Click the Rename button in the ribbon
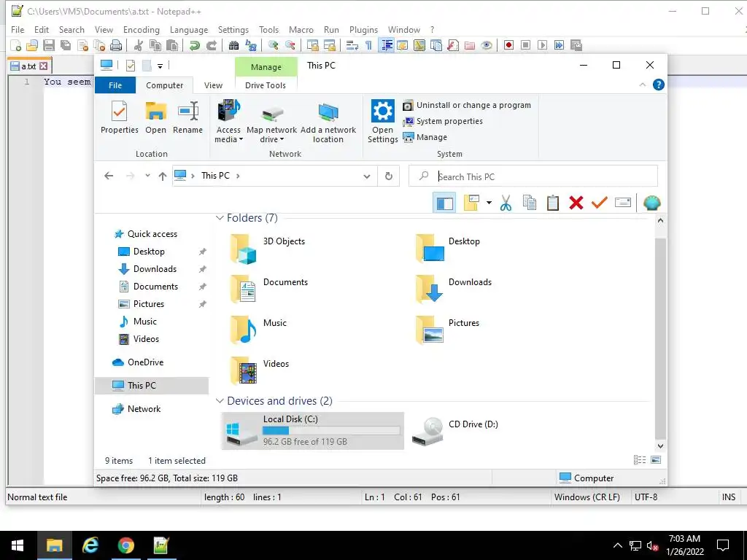This screenshot has height=560, width=747. pos(187,117)
